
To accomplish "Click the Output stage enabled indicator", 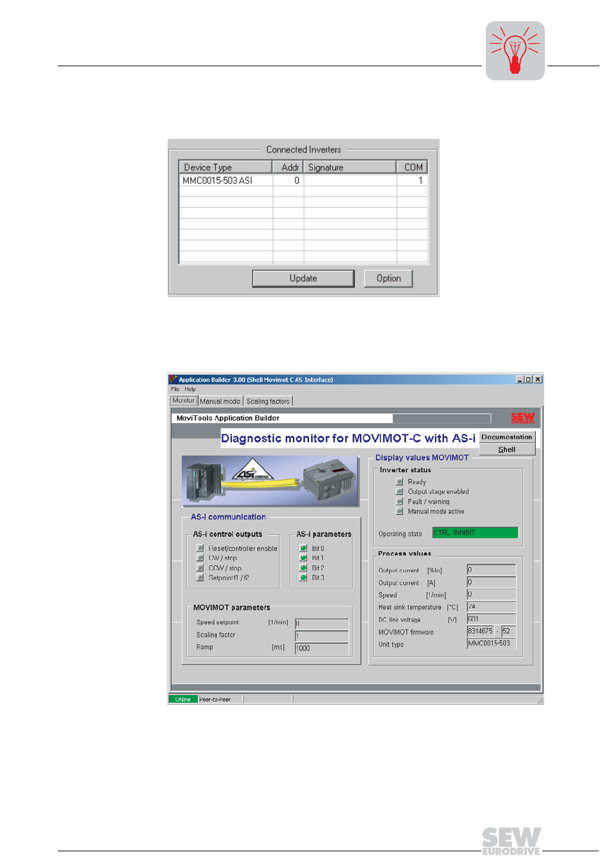I will coord(400,491).
